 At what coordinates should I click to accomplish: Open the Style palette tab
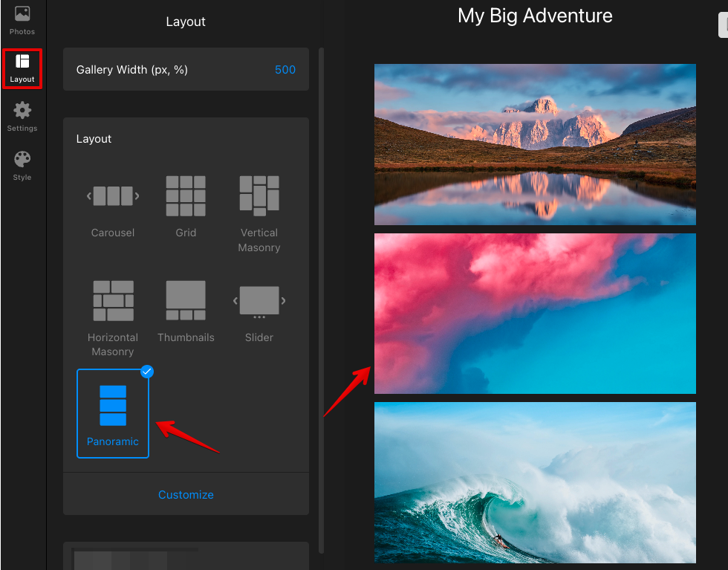22,166
